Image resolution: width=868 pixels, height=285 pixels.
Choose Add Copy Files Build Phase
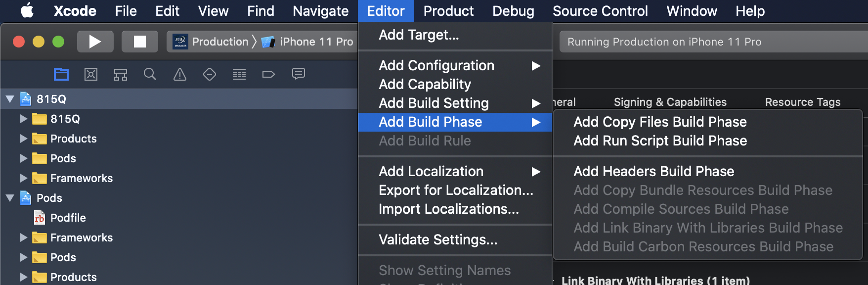(x=708, y=122)
